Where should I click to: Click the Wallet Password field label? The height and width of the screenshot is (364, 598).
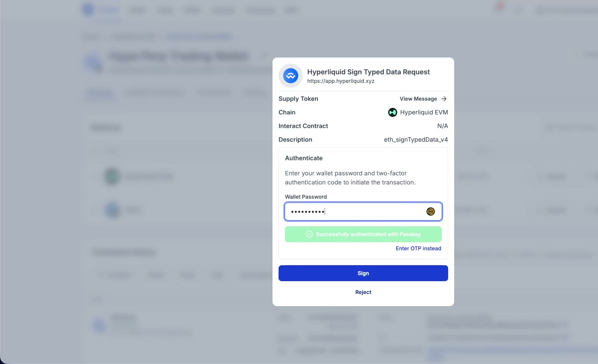[306, 197]
